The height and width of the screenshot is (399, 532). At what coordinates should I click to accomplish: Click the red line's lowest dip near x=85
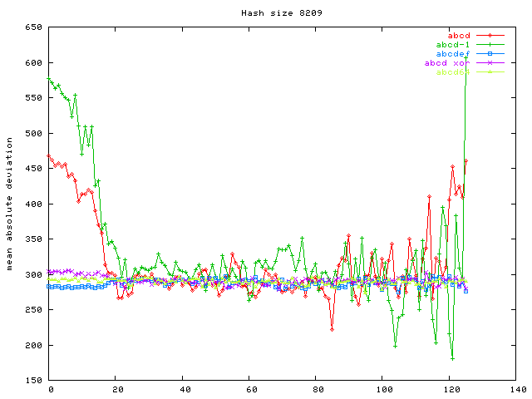click(332, 329)
